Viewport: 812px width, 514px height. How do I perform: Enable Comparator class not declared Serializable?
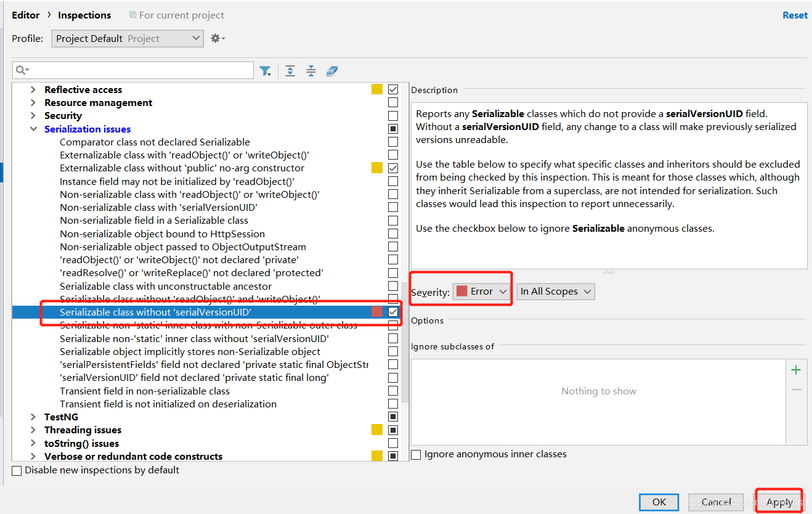pos(393,142)
